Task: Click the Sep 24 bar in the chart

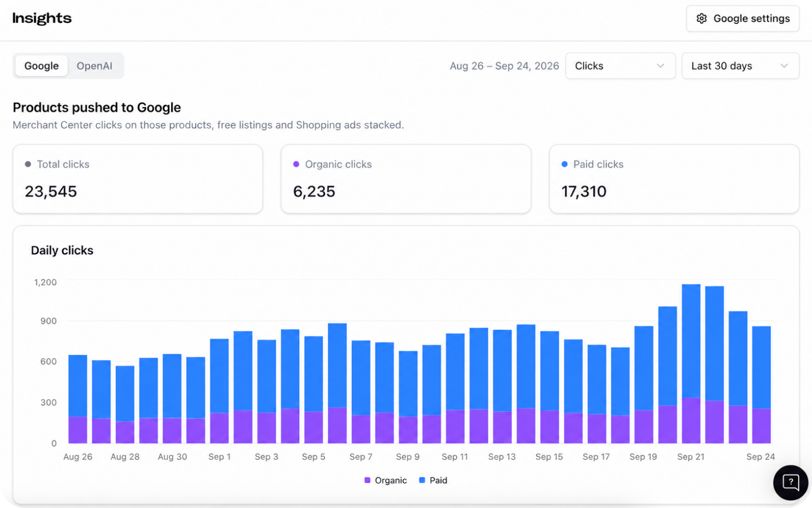Action: tap(761, 385)
